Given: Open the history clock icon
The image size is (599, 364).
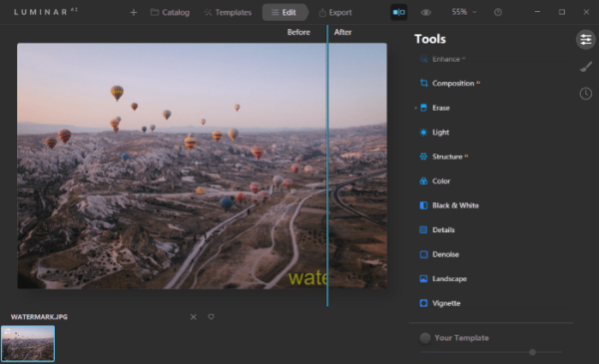Looking at the screenshot, I should [x=586, y=94].
